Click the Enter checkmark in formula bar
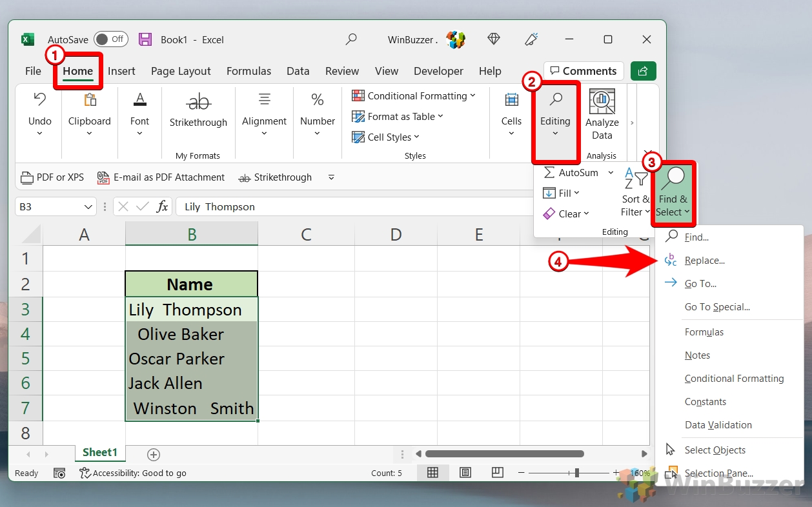This screenshot has height=507, width=812. 143,207
